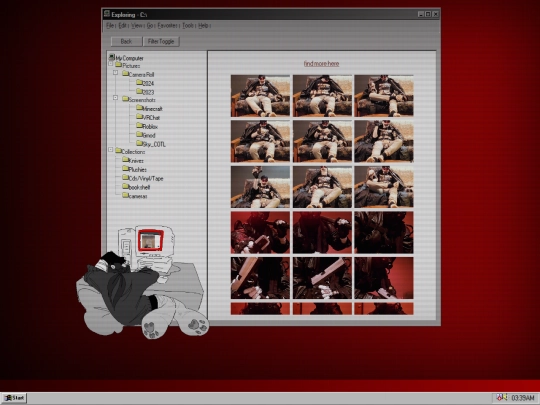Select the Cds/Vinyl/Tape folder label
The width and height of the screenshot is (540, 405).
[146, 178]
